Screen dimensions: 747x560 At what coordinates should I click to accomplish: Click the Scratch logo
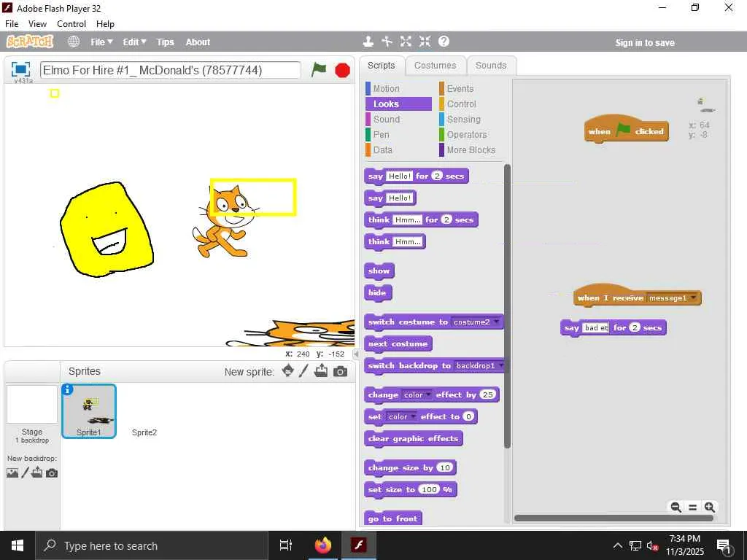tap(29, 42)
